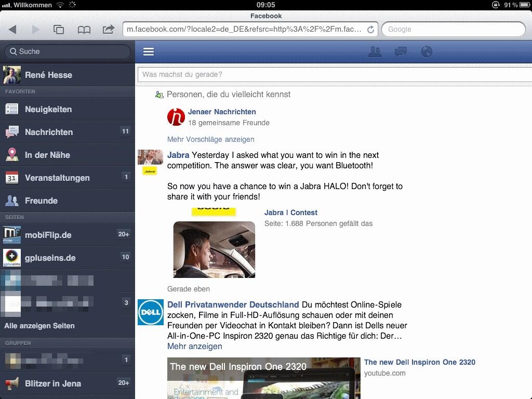Click the Wi-Fi status icon
The width and height of the screenshot is (532, 399).
(60, 5)
